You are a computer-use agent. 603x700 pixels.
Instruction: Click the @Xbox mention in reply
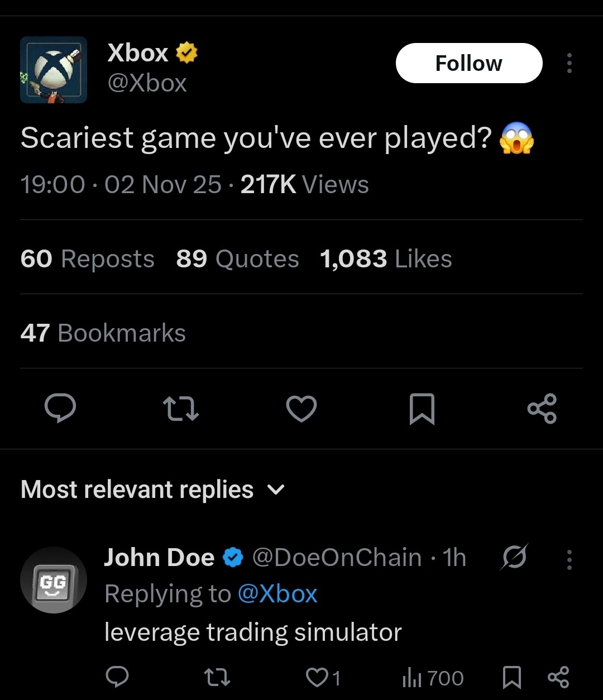click(277, 593)
